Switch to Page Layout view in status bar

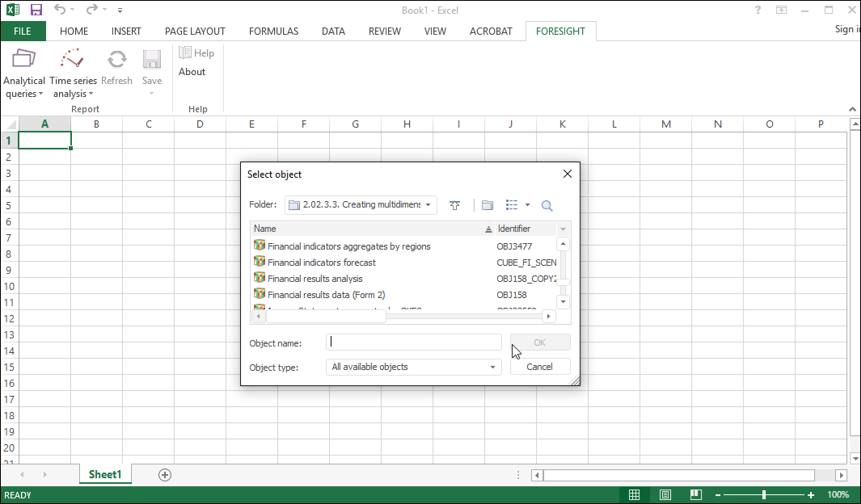(665, 494)
